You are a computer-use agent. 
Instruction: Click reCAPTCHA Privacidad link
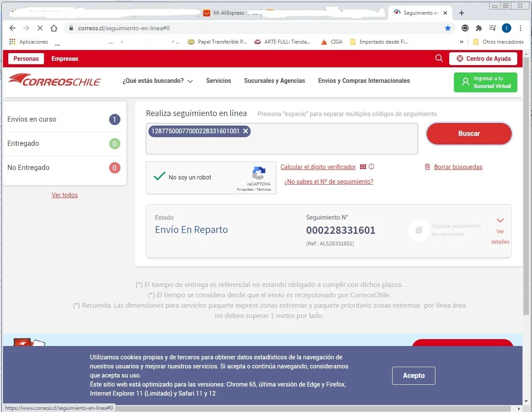(x=245, y=189)
